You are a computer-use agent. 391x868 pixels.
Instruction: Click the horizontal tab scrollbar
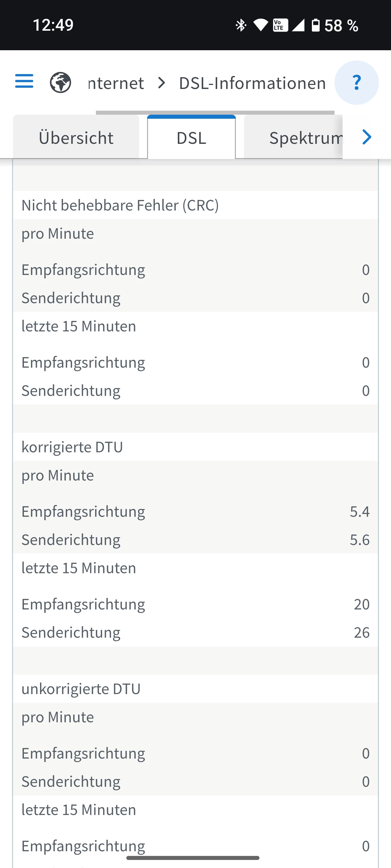point(215,113)
